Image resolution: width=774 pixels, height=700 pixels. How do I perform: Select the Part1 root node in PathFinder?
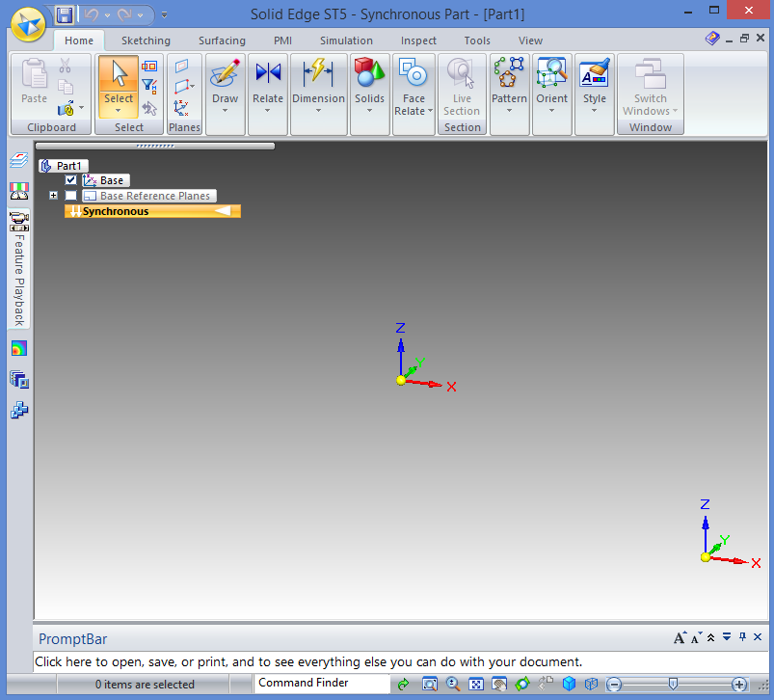pyautogui.click(x=64, y=166)
